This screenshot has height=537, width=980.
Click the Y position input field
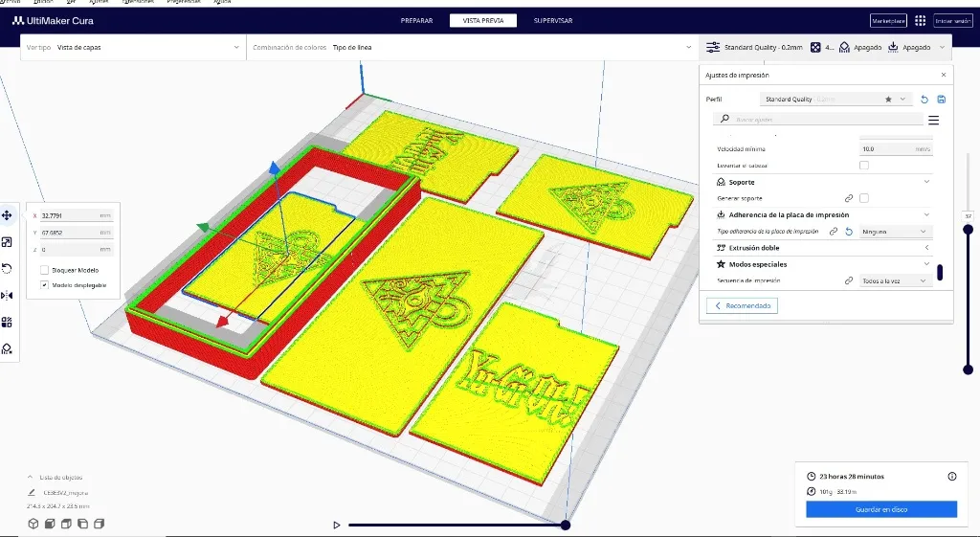pyautogui.click(x=77, y=233)
